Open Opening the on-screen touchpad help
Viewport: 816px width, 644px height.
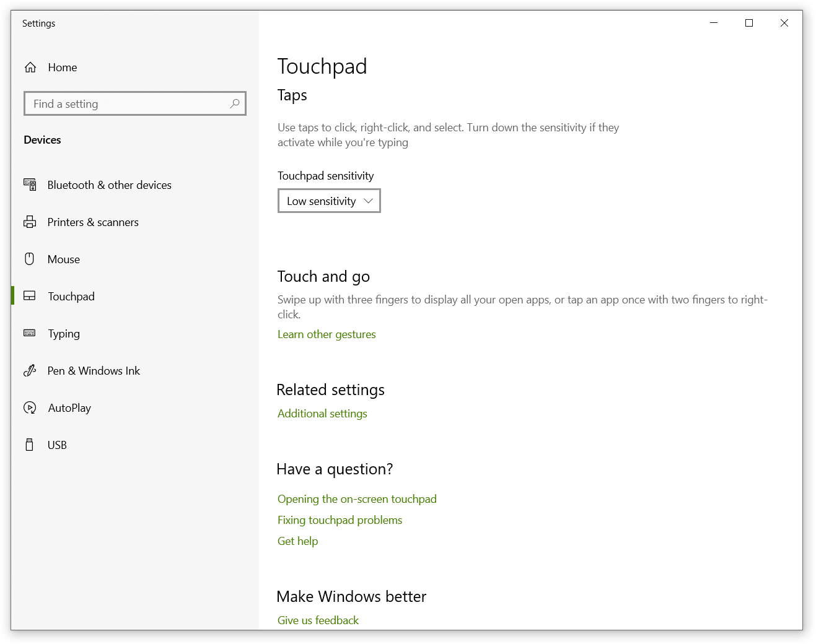point(357,498)
